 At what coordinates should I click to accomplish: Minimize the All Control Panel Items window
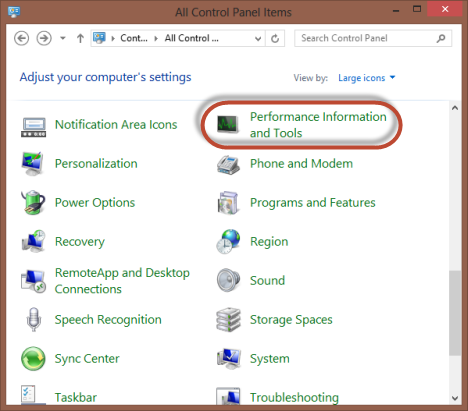tap(396, 10)
